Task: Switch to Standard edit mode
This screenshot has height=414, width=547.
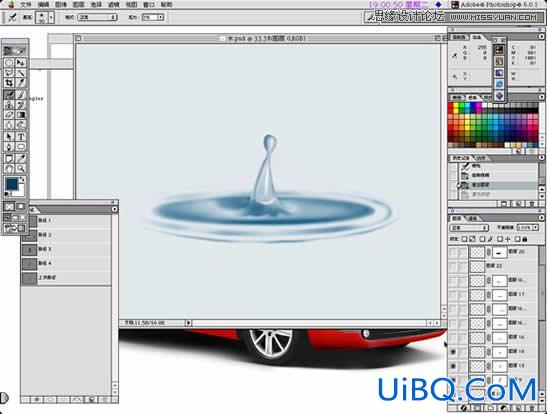Action: click(9, 206)
